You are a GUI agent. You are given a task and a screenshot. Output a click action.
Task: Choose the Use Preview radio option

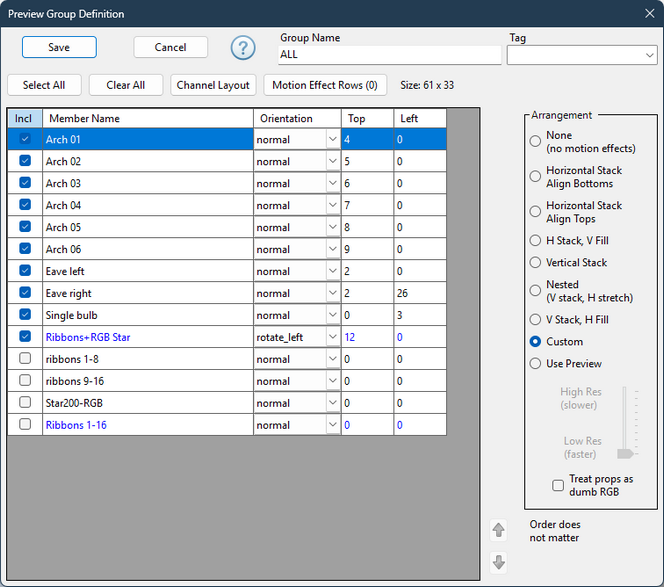coord(535,363)
